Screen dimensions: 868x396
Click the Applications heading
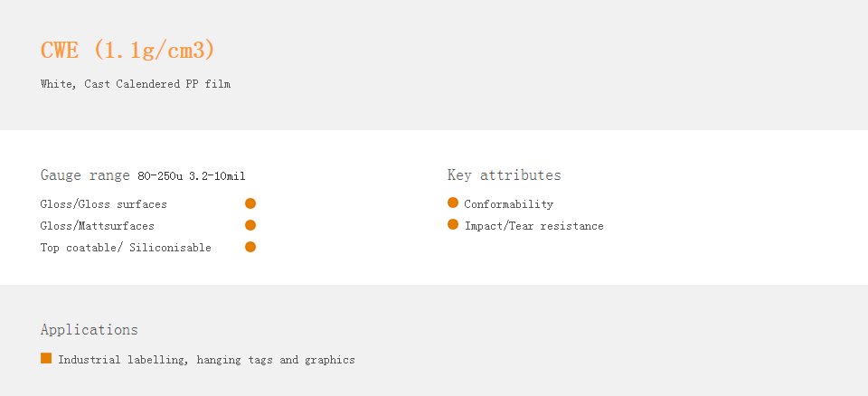(90, 329)
